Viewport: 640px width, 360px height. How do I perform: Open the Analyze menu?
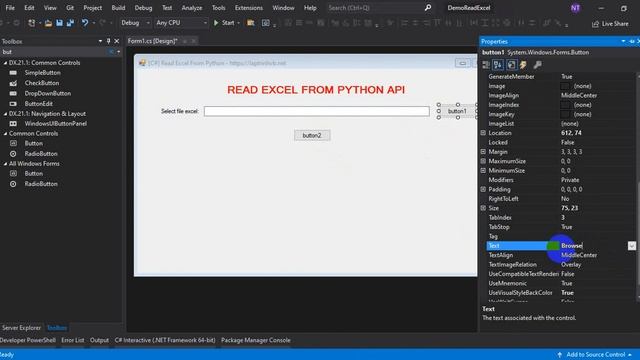(192, 8)
